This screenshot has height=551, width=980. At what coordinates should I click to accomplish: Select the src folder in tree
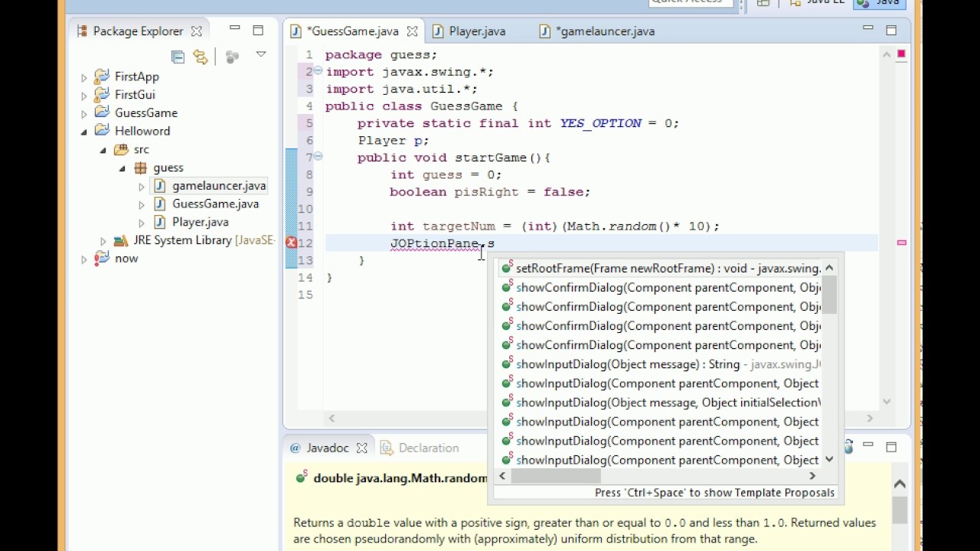point(141,149)
